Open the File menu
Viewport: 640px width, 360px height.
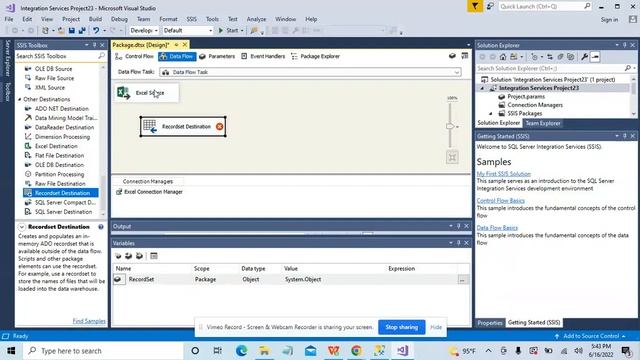point(9,19)
